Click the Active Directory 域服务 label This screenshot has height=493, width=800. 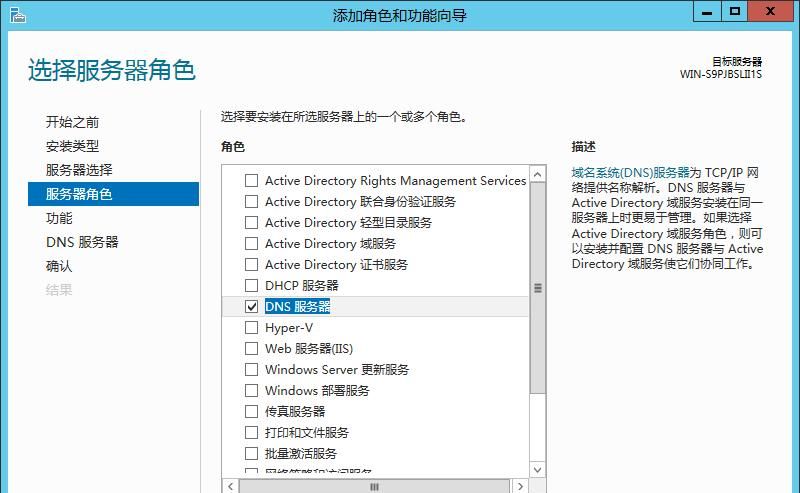[330, 243]
